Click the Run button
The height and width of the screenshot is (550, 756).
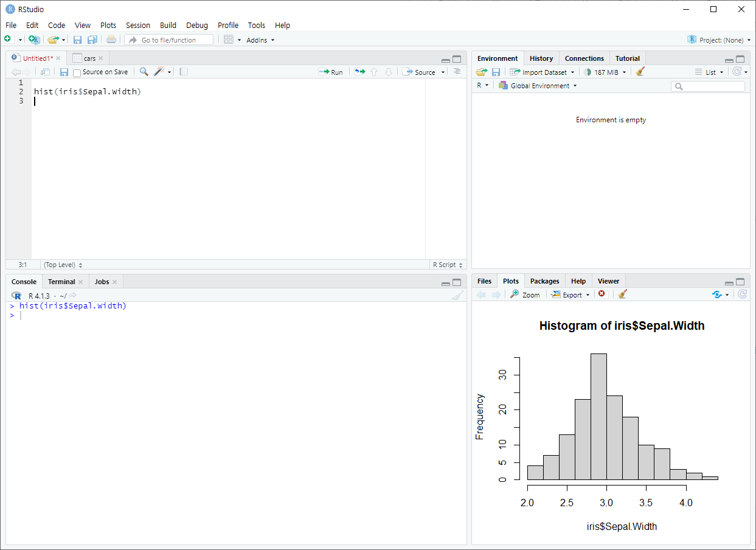(x=331, y=72)
